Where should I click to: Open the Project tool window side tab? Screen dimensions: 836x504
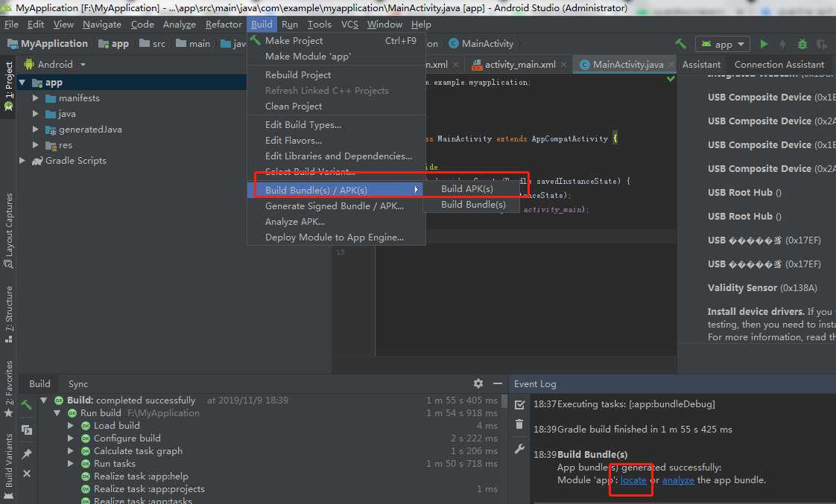click(x=8, y=86)
